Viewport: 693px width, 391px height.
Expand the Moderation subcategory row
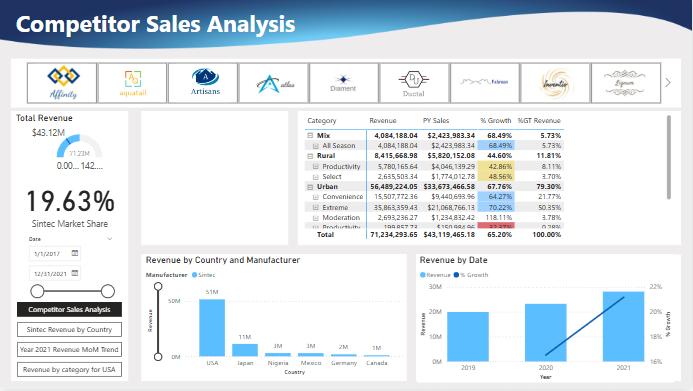(x=316, y=218)
